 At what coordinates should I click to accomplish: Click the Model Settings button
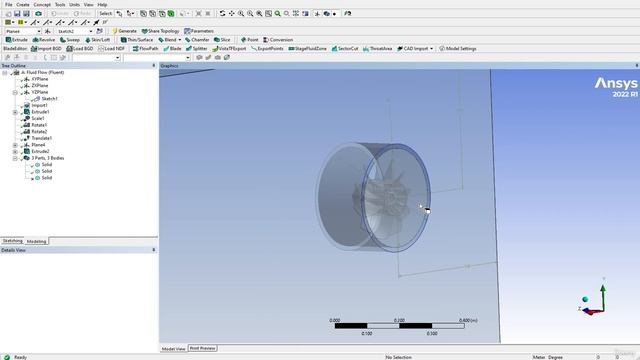tap(458, 49)
